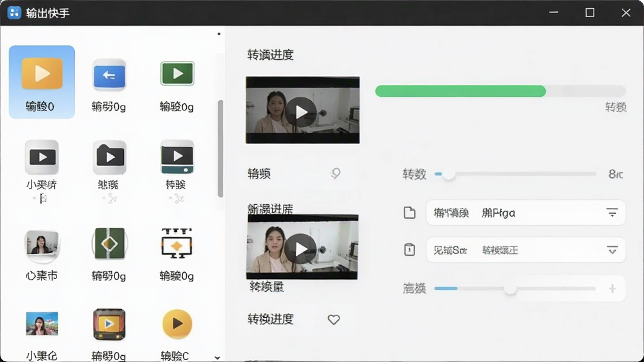Click the plus icon at the lower slider's end

[613, 288]
